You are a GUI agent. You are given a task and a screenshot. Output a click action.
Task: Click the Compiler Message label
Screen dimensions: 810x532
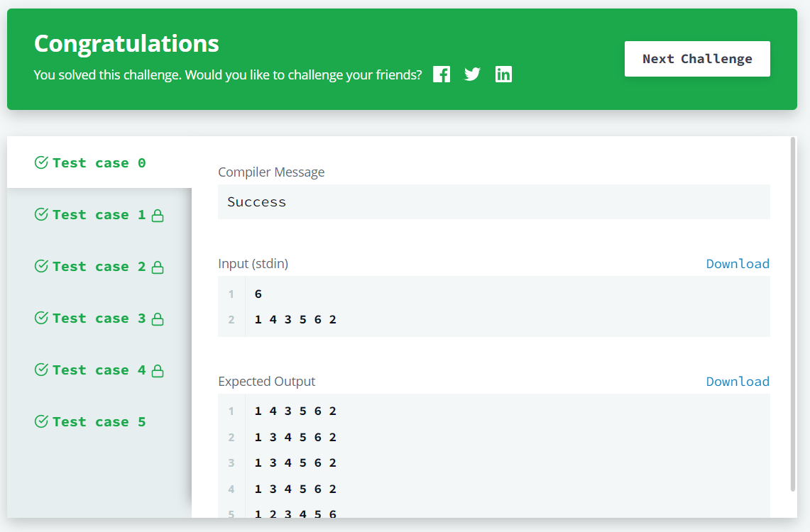[271, 172]
